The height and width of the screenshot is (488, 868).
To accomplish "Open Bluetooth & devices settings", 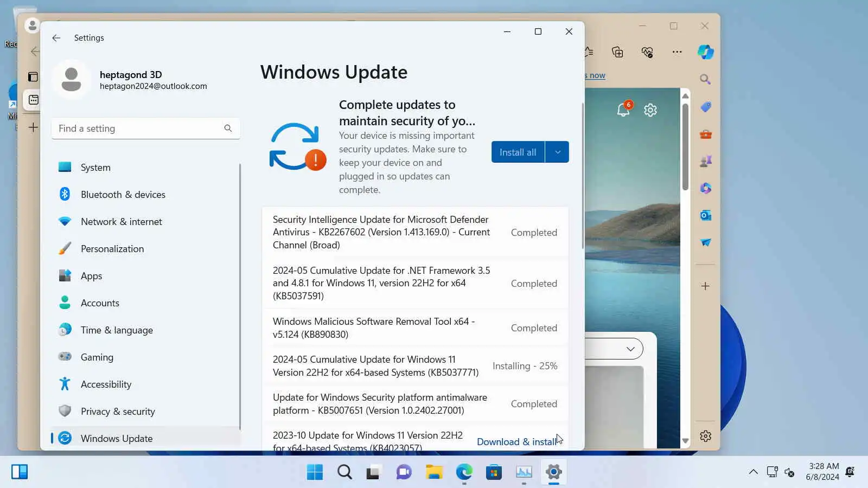I will pyautogui.click(x=145, y=195).
